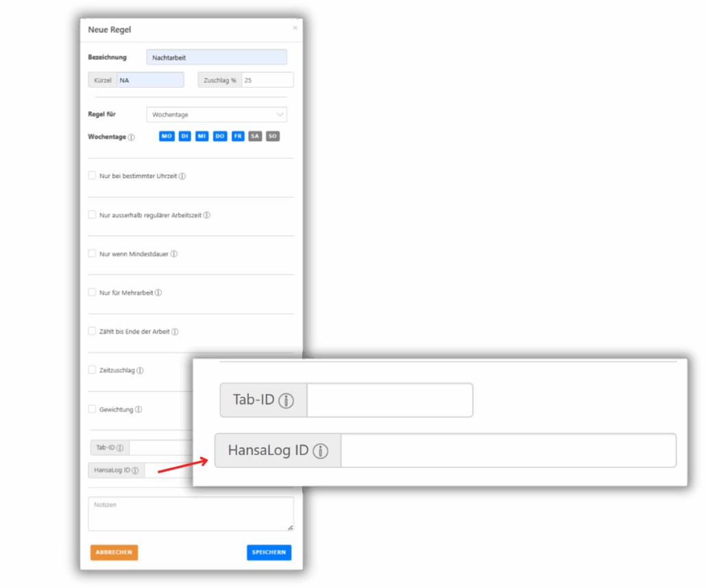
Task: Click into the Notizen text area
Action: point(191,514)
